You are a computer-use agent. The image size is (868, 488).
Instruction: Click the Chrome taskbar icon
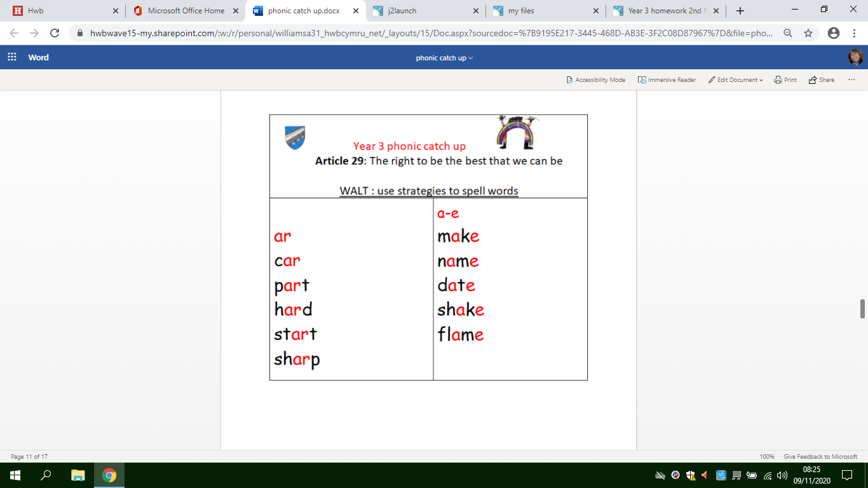tap(109, 475)
